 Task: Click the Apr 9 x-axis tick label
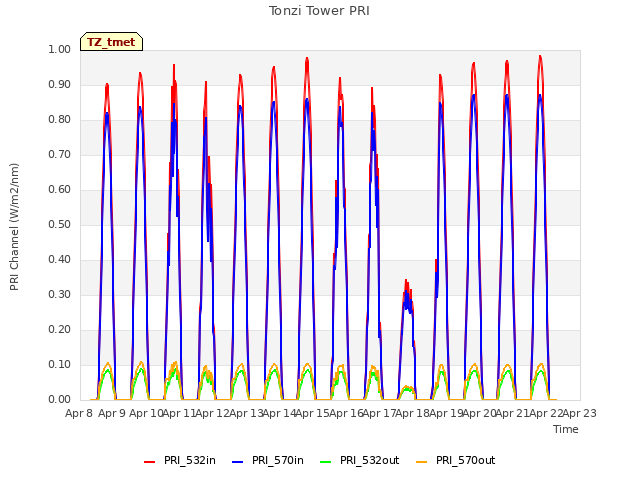pyautogui.click(x=112, y=413)
